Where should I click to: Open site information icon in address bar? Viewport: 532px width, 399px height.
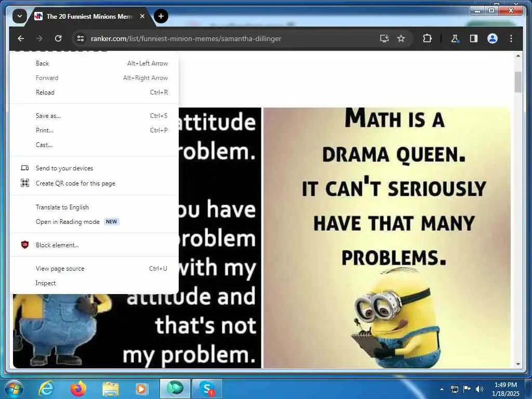point(81,38)
